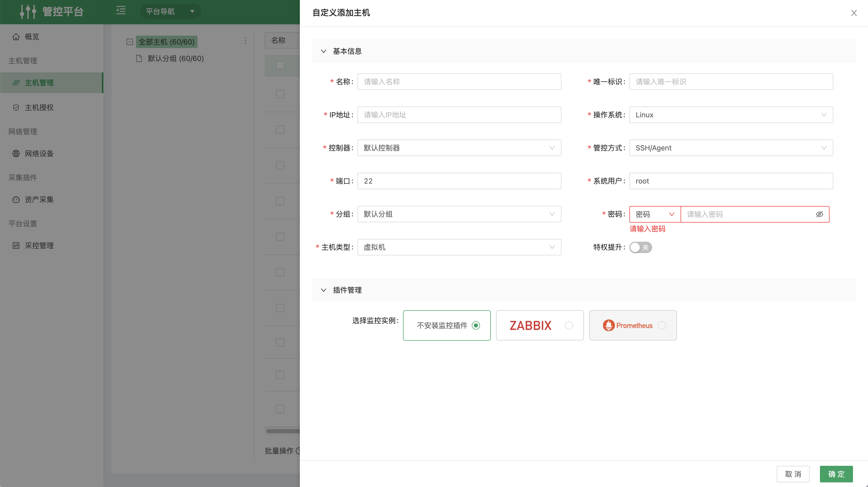
Task: Open the 主机类型 虚拟机 dropdown
Action: click(459, 247)
